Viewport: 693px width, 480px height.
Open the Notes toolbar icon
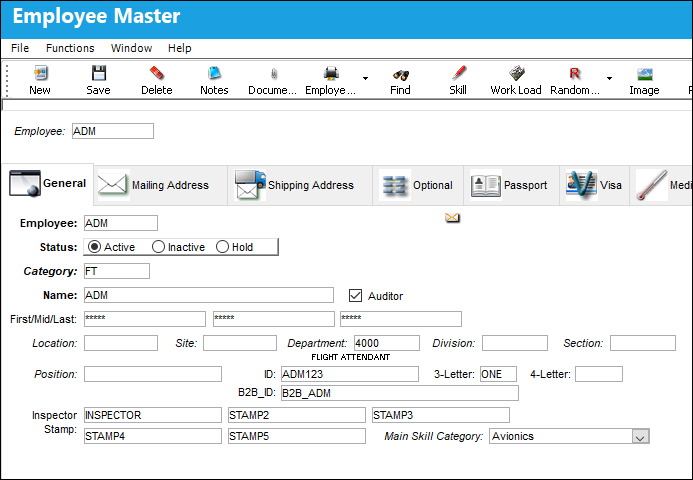pyautogui.click(x=214, y=73)
